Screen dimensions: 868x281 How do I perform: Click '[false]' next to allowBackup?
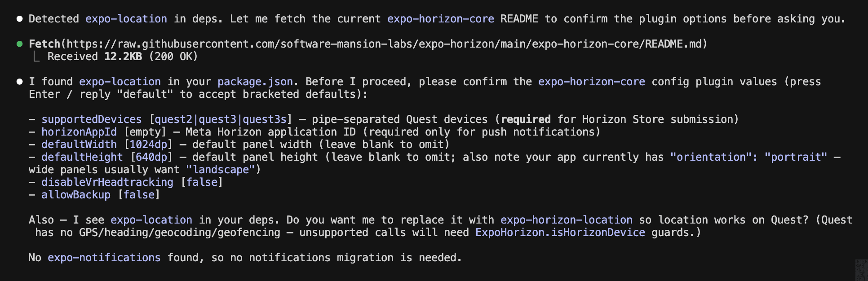click(139, 195)
